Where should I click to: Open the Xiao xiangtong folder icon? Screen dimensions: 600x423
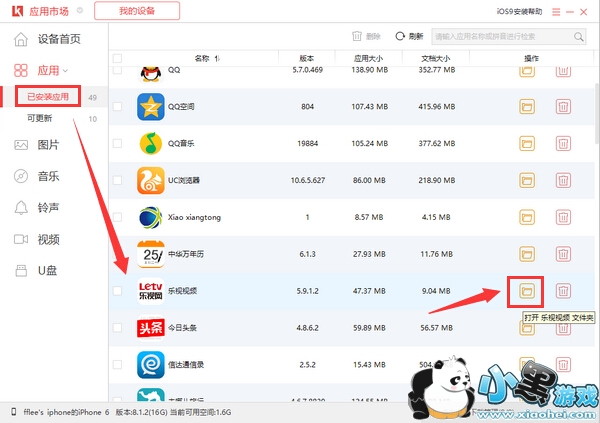click(527, 217)
